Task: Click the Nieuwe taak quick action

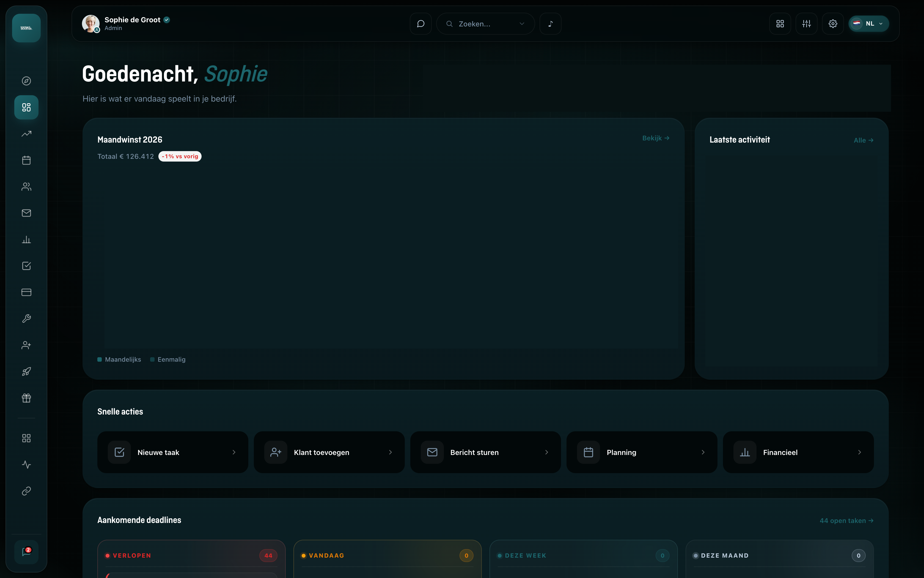Action: 173,452
